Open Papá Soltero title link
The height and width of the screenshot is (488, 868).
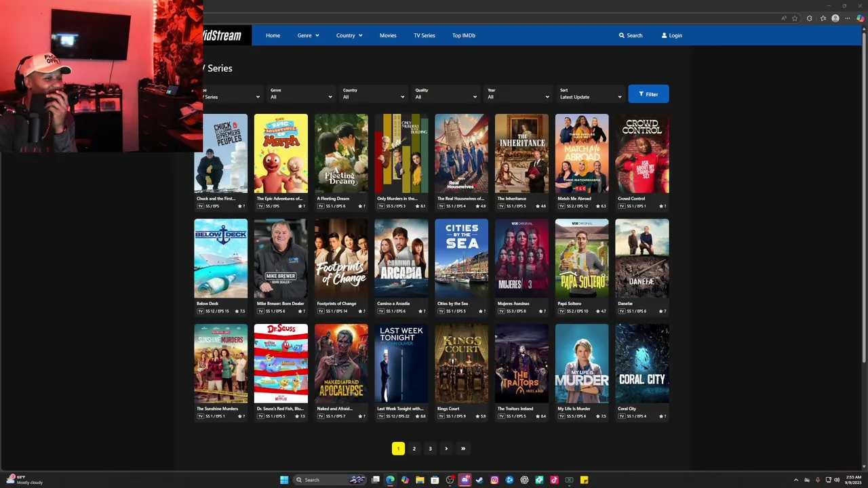570,304
